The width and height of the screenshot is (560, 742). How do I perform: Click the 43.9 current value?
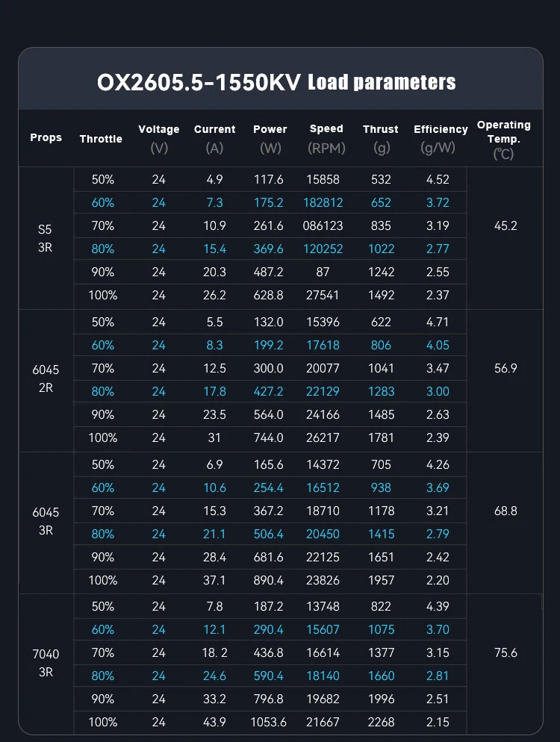[214, 722]
